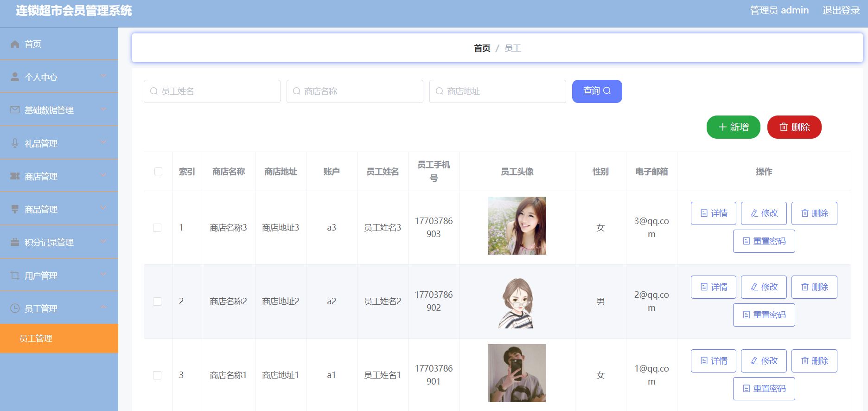Check the row checkbox for 员工姓名2
Screen dimensions: 868x411
pos(157,302)
